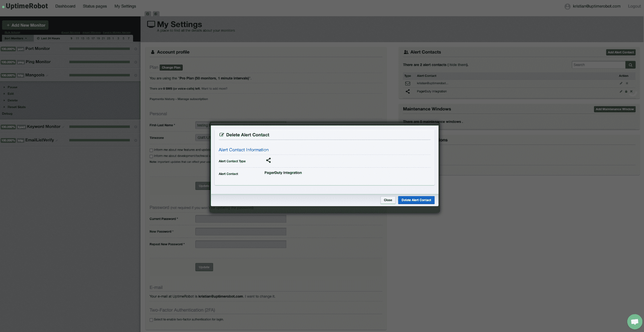Edit the PagerDuty Integration alert contact
The height and width of the screenshot is (332, 644).
click(621, 91)
